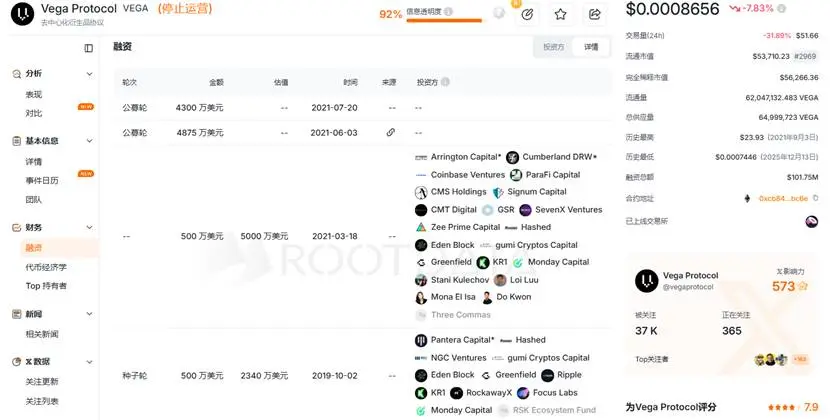The image size is (830, 420).
Task: Click the edit feedback icon
Action: point(527,14)
